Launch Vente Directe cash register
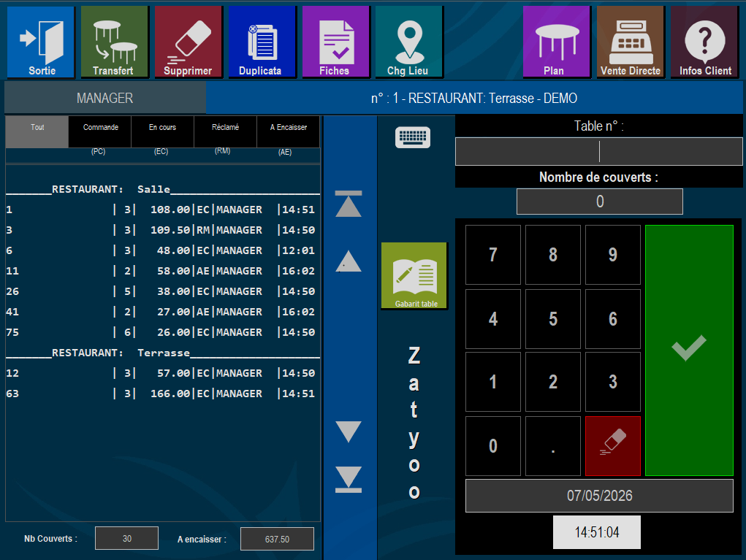 (x=631, y=42)
